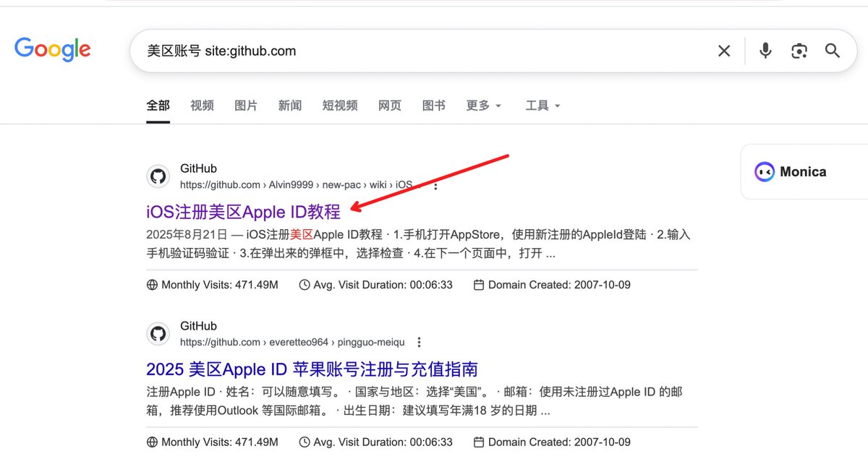Switch to the 短视频 tab
Image resolution: width=868 pixels, height=467 pixels.
[340, 106]
